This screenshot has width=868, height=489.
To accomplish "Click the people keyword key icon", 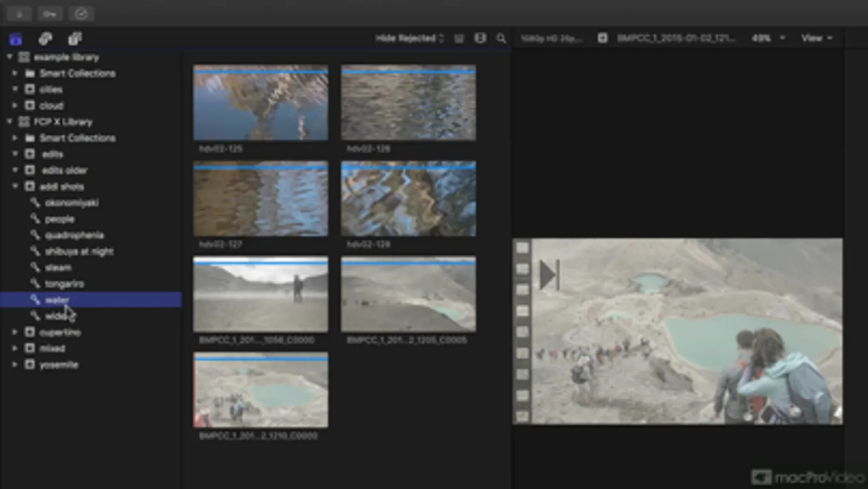I will [35, 219].
